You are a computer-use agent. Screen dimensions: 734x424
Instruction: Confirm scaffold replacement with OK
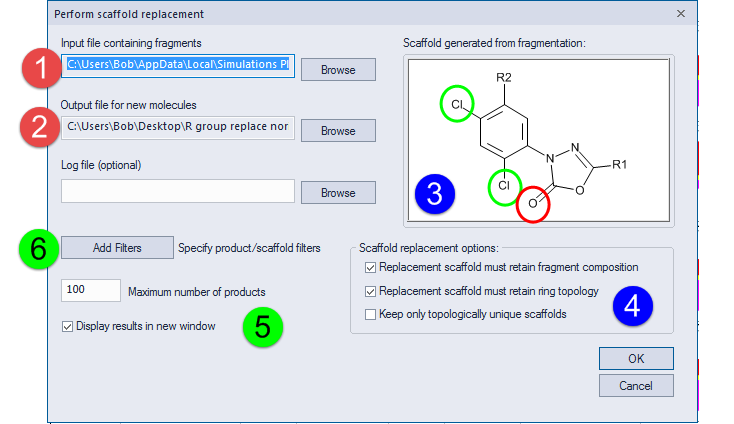point(636,358)
